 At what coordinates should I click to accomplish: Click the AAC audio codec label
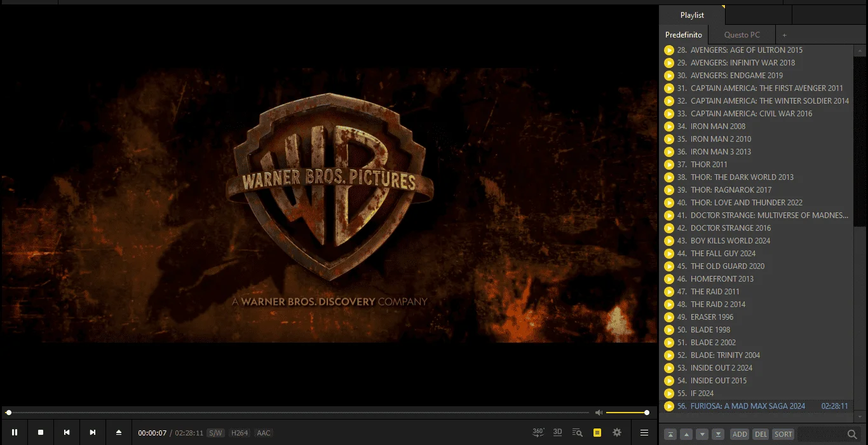pos(264,433)
